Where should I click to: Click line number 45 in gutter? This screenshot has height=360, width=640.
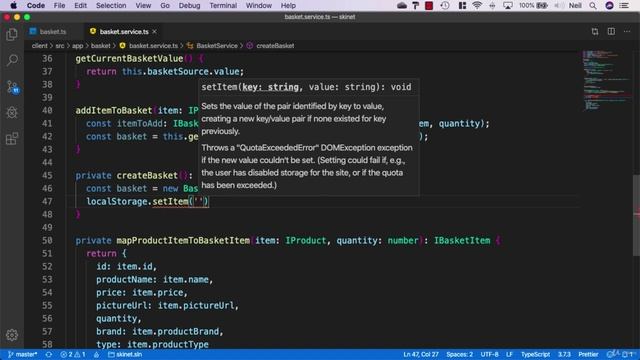pos(47,176)
